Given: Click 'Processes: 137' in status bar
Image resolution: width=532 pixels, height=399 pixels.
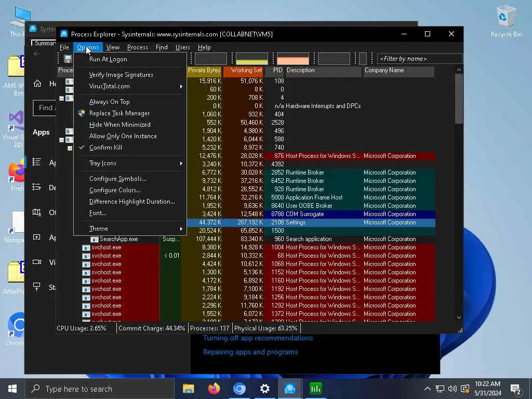Looking at the screenshot, I should 210,328.
